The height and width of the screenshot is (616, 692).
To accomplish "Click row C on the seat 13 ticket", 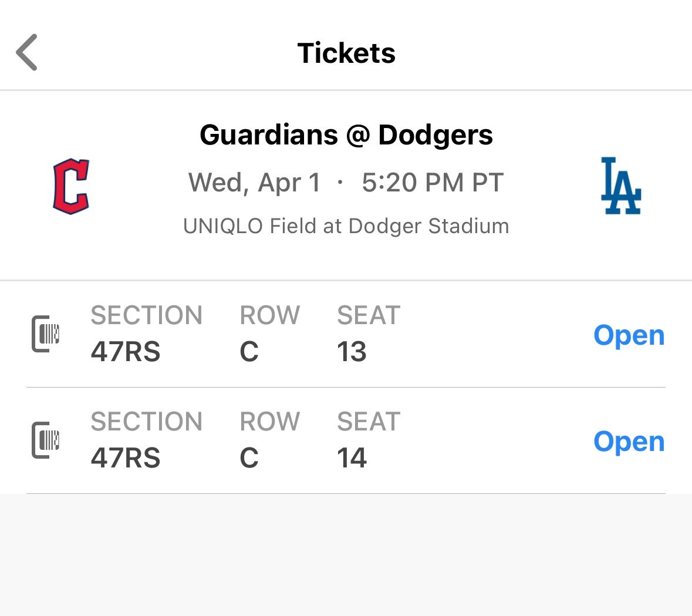I will click(249, 352).
